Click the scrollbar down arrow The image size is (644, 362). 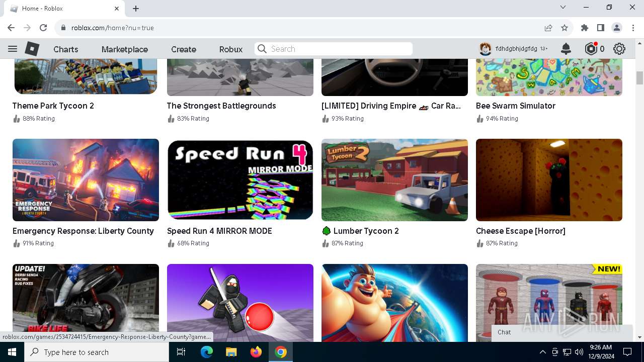pyautogui.click(x=639, y=337)
